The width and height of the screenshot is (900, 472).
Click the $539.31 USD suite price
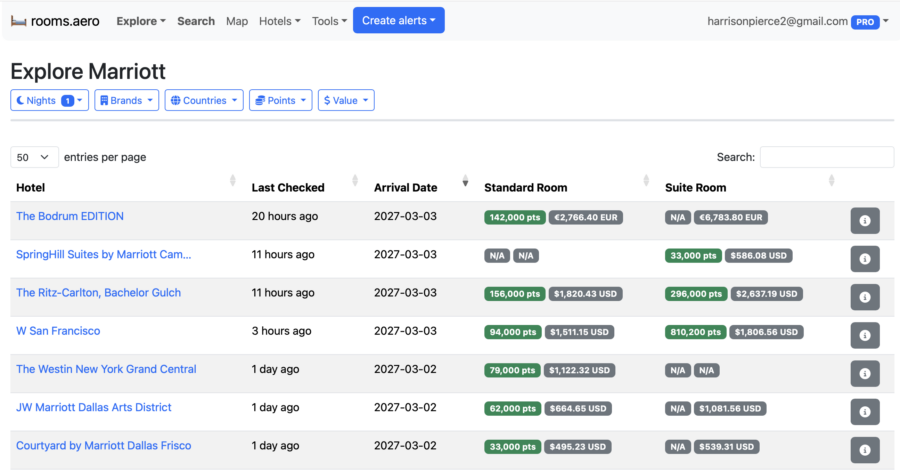tap(727, 447)
